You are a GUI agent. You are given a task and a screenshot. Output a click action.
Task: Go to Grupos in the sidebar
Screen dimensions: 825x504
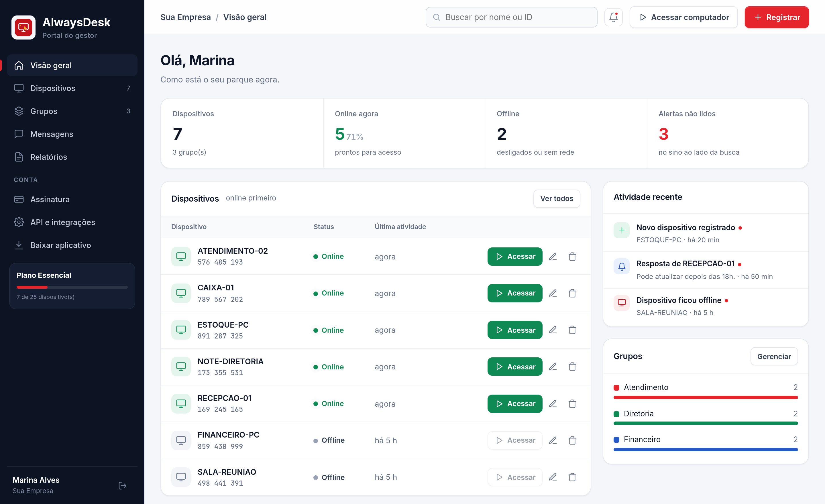pos(72,111)
